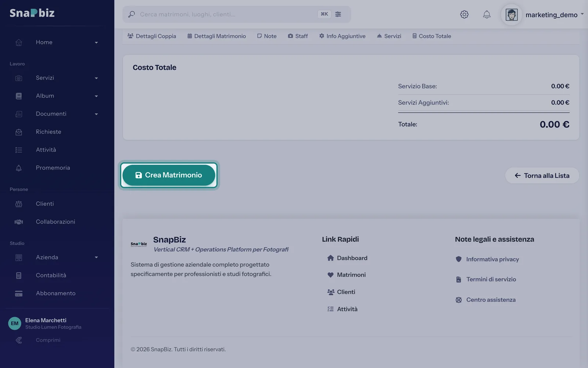Focus the Cerca matrimoni search field

[x=237, y=14]
